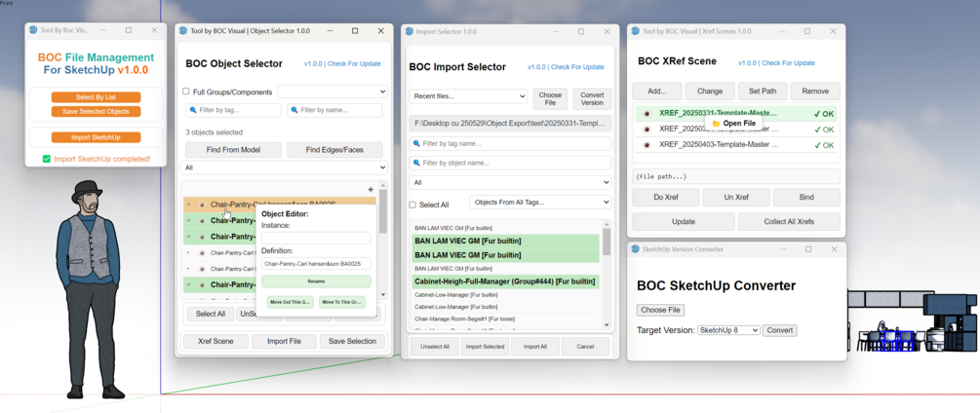Click the Import All button
Screen dimensions: 980x413
[535, 346]
